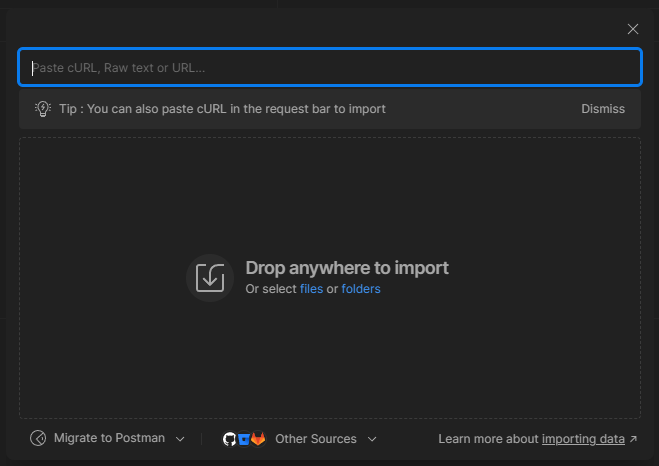
Task: Focus the Paste cURL, Raw text or URL field
Action: coord(330,67)
